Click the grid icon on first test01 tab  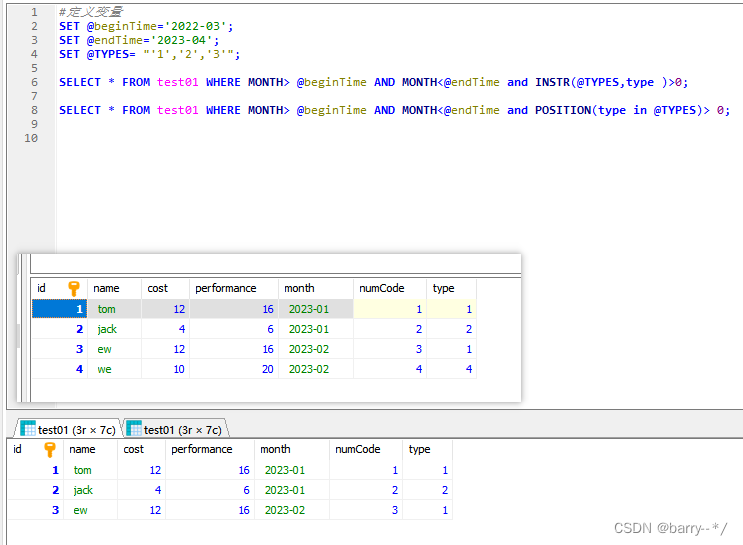click(27, 428)
